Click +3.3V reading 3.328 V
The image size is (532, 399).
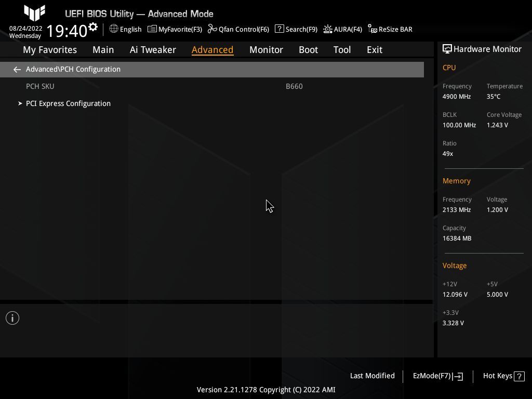[453, 323]
